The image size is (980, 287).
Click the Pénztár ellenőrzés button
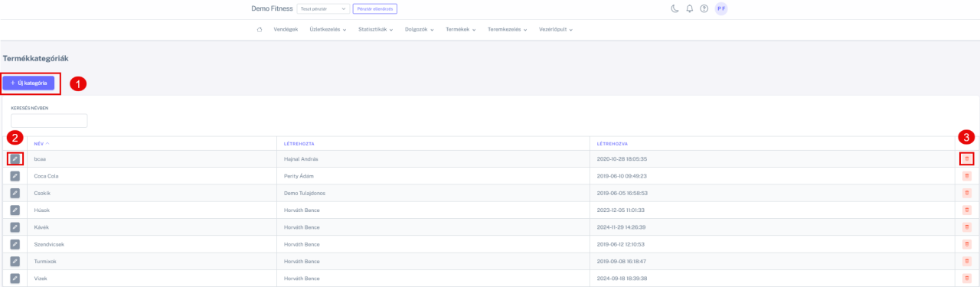pyautogui.click(x=374, y=8)
